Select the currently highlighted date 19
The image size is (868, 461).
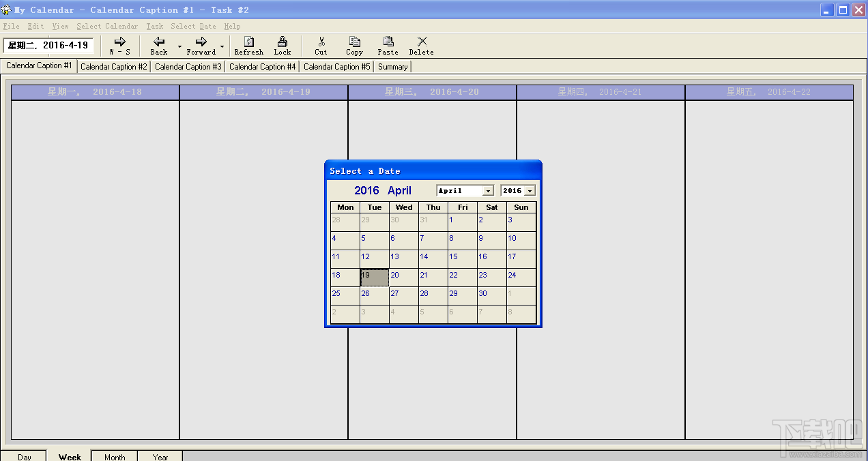[373, 276]
